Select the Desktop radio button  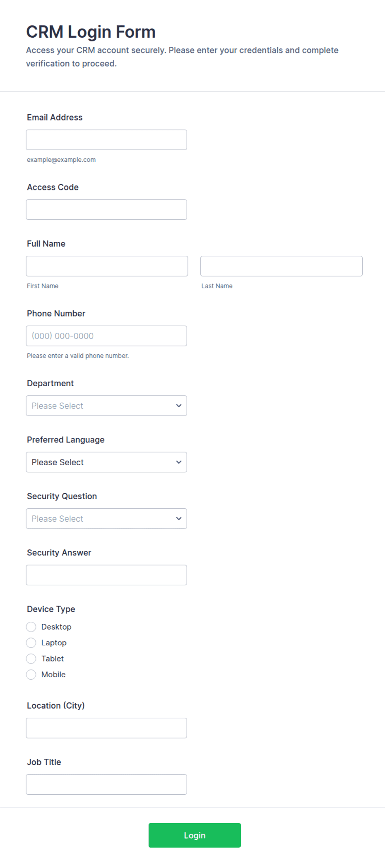pyautogui.click(x=31, y=627)
